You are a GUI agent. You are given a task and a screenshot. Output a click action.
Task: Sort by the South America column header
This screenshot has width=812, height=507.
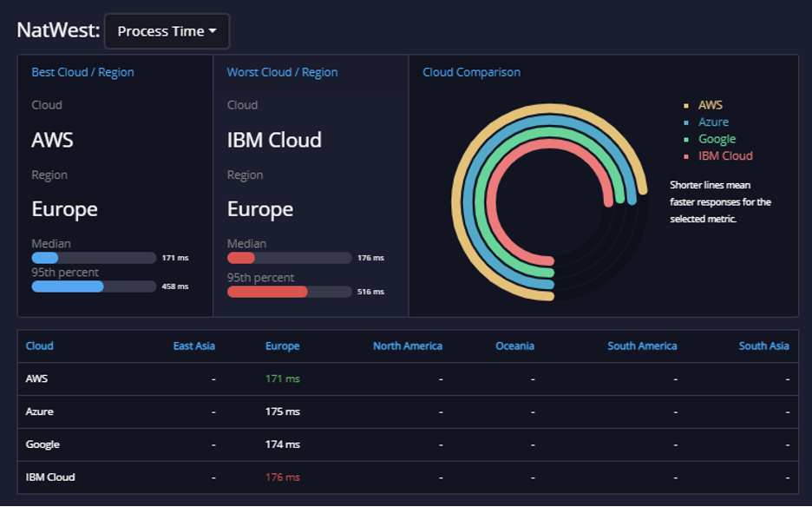click(x=642, y=346)
